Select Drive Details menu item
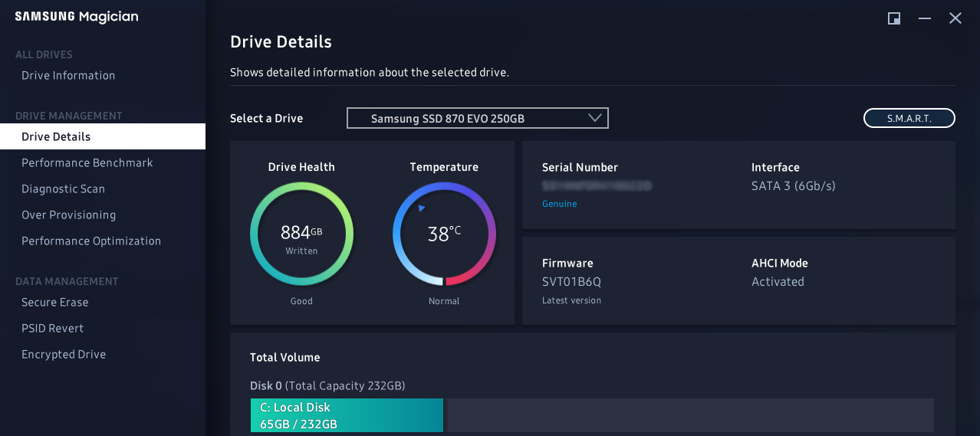The width and height of the screenshot is (980, 436). point(103,136)
